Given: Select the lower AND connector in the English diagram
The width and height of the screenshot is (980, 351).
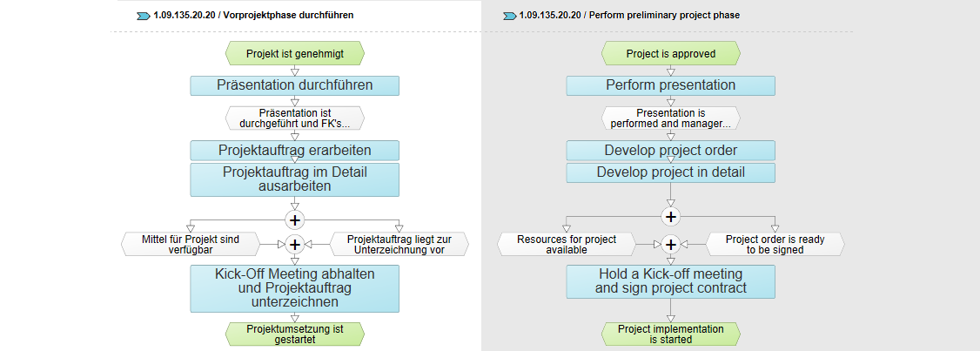Looking at the screenshot, I should pyautogui.click(x=671, y=244).
